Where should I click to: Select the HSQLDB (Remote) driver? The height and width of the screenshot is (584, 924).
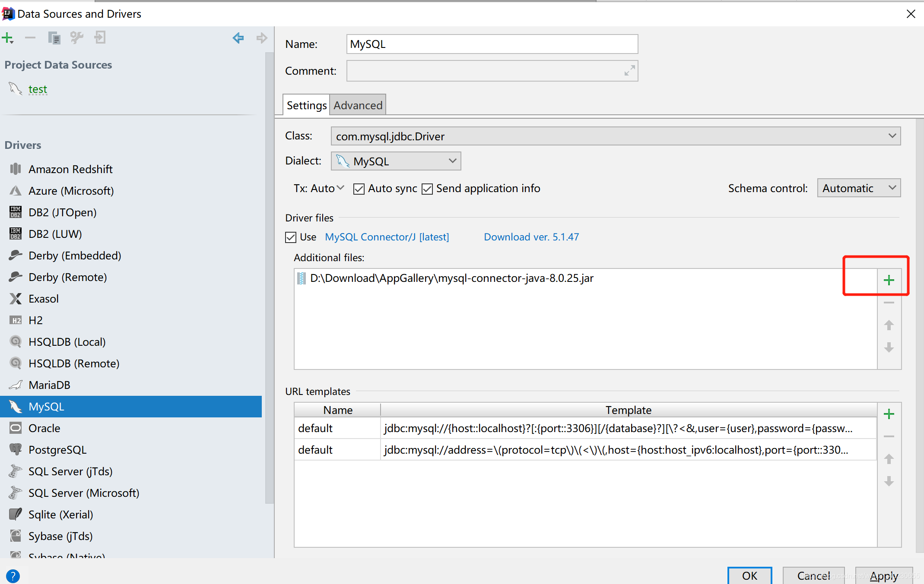pyautogui.click(x=131, y=363)
